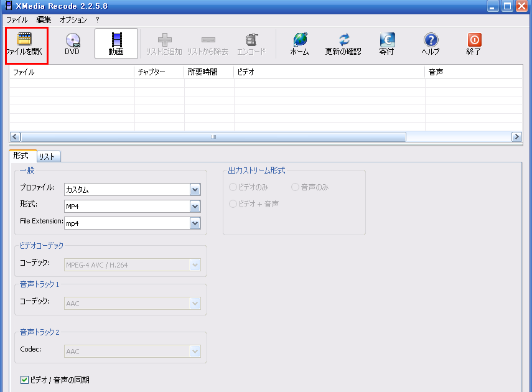Image resolution: width=532 pixels, height=392 pixels.
Task: Start the エンコード encode icon
Action: (x=252, y=40)
